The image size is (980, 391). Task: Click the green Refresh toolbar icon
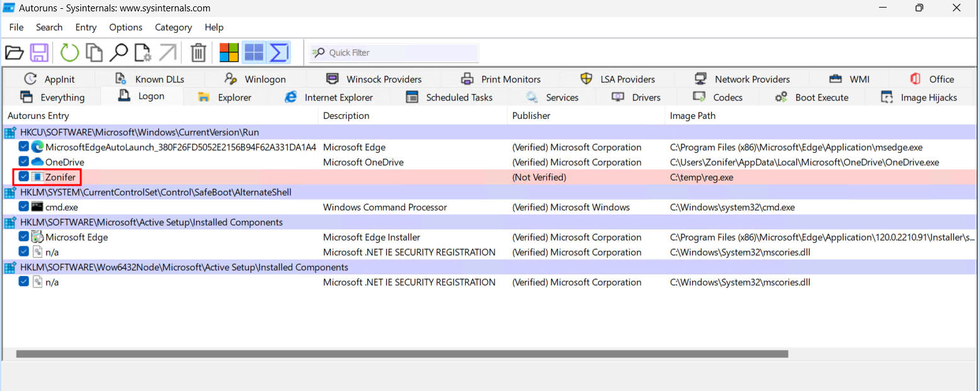69,52
